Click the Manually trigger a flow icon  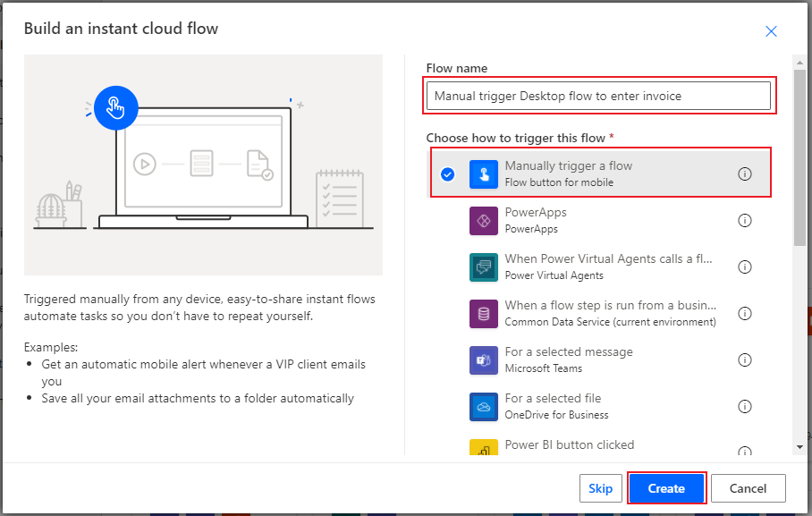[x=484, y=174]
